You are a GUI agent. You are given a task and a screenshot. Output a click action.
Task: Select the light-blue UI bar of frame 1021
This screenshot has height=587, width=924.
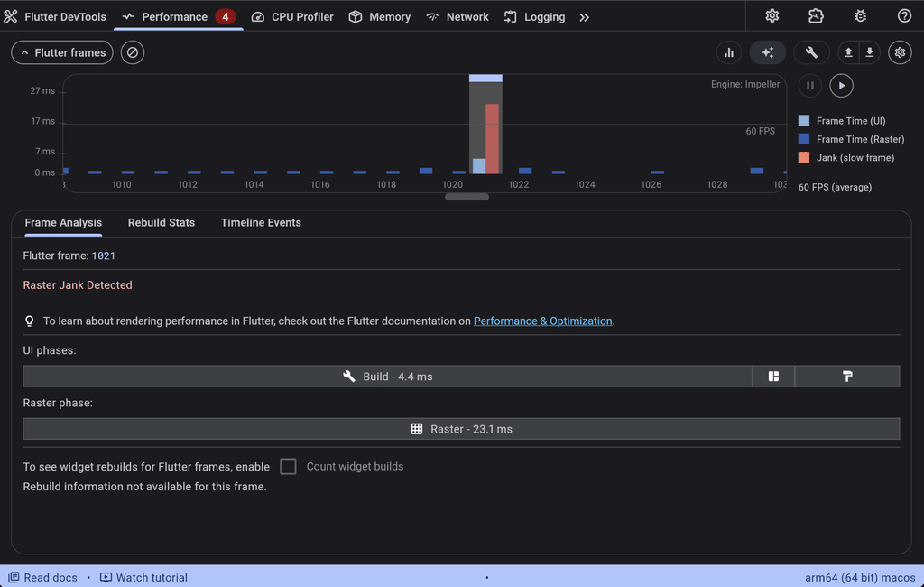(x=479, y=166)
